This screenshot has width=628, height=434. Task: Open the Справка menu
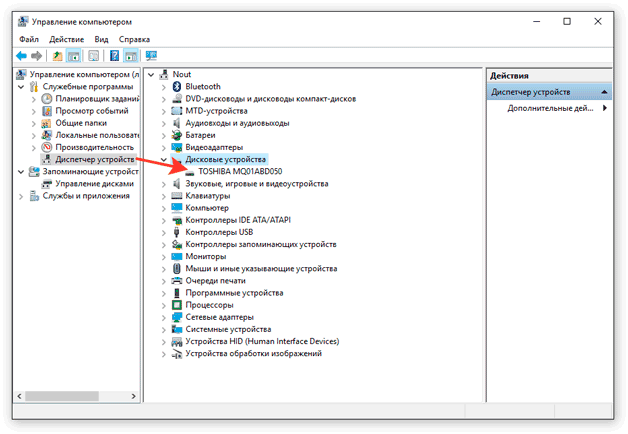(x=134, y=39)
